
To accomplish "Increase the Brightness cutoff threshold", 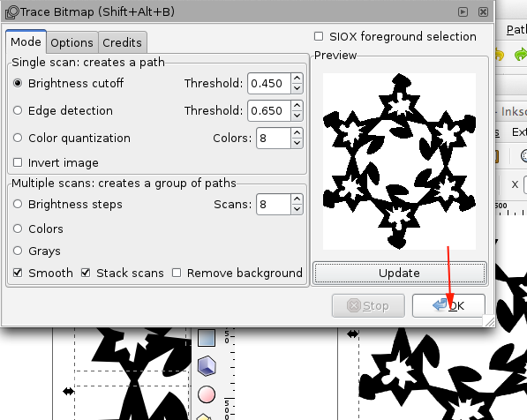I will click(297, 79).
